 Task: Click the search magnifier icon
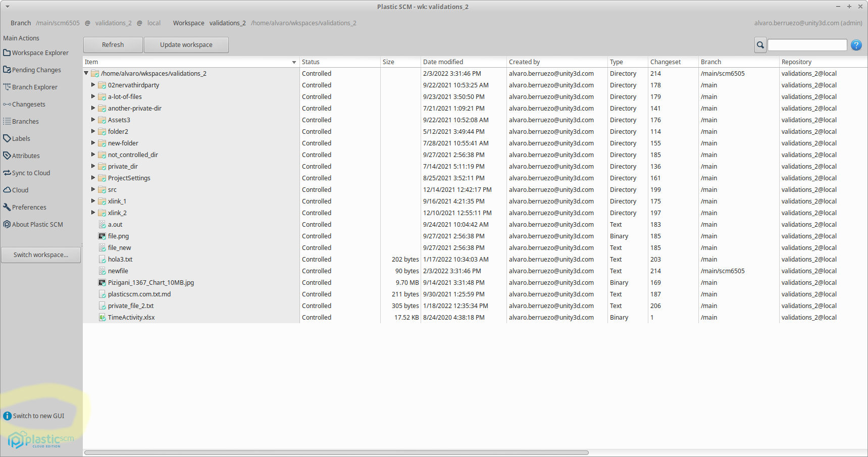tap(760, 45)
